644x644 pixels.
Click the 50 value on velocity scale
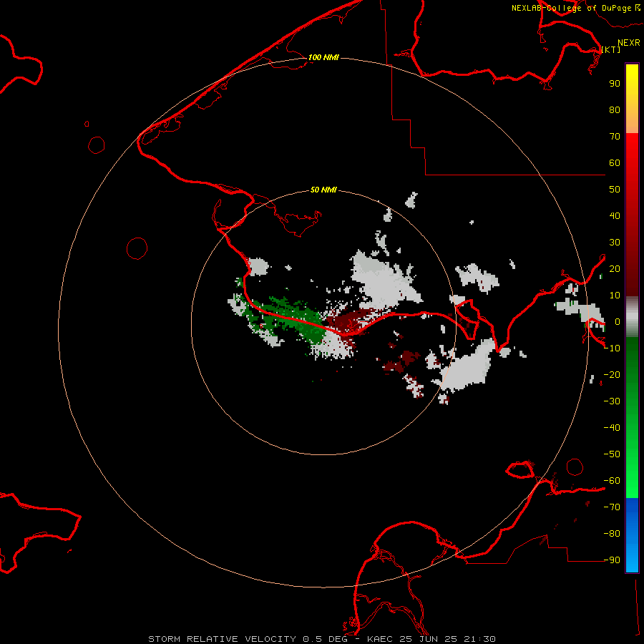(615, 190)
